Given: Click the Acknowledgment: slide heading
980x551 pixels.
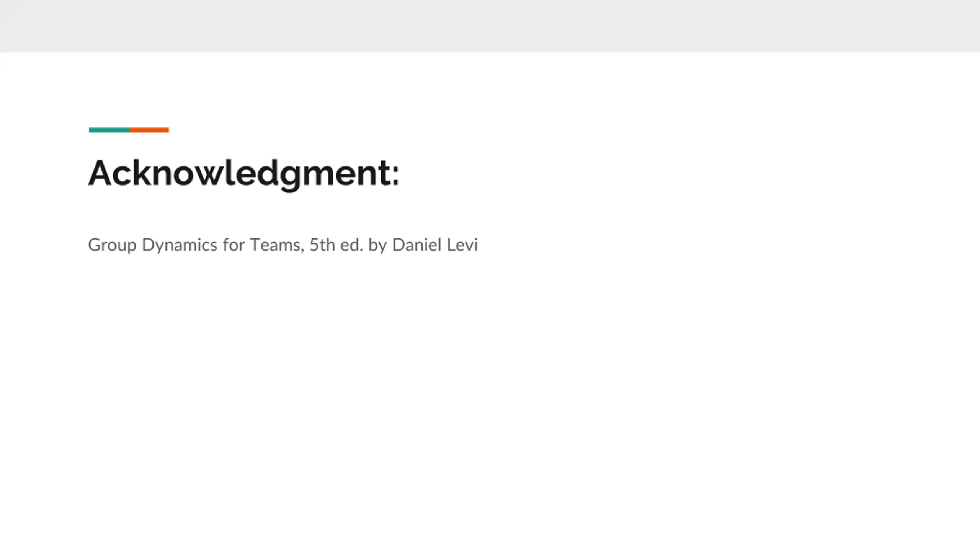Looking at the screenshot, I should tap(244, 173).
